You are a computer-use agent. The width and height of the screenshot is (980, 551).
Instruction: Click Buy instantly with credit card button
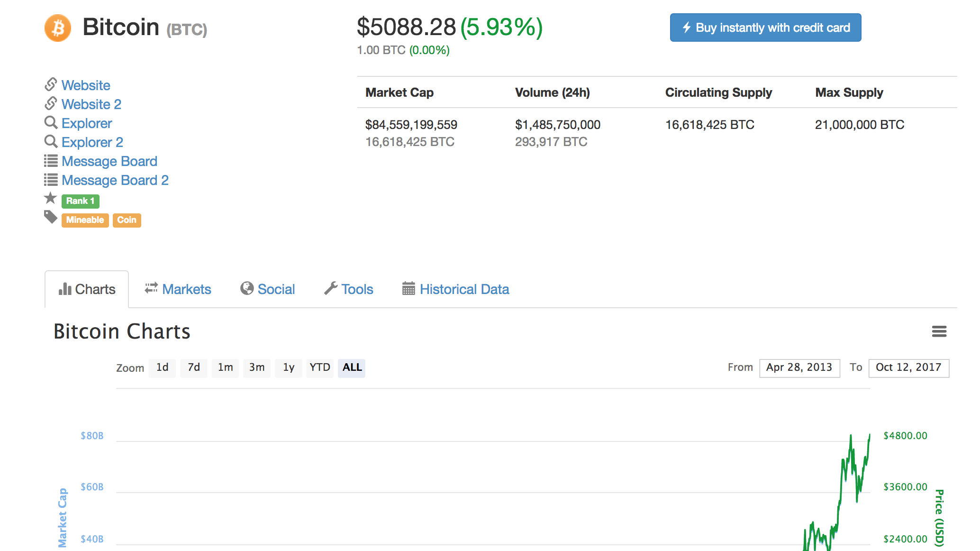coord(765,28)
